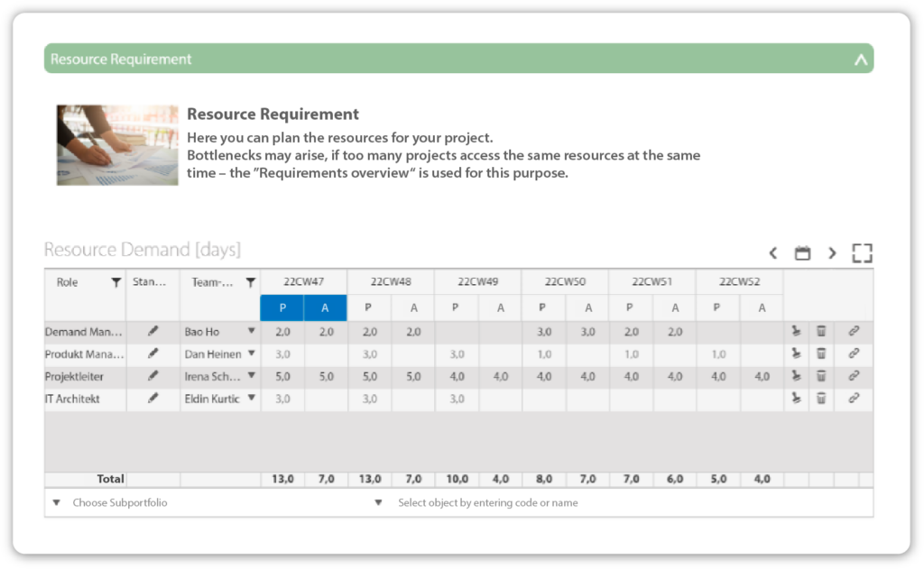The width and height of the screenshot is (924, 569).
Task: Click the pencil icon for IT Architekt
Action: point(153,398)
